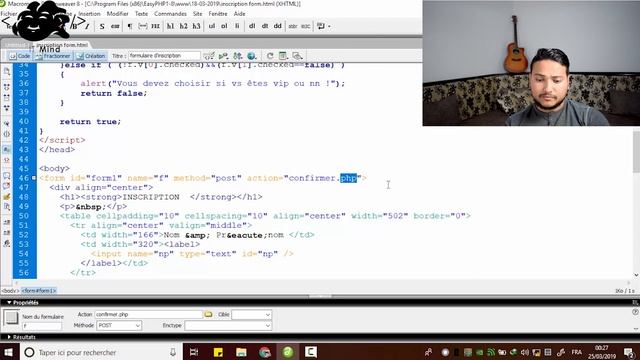Screen dimensions: 640x360
Task: Click the check browser support icon
Action: pyautogui.click(x=209, y=56)
